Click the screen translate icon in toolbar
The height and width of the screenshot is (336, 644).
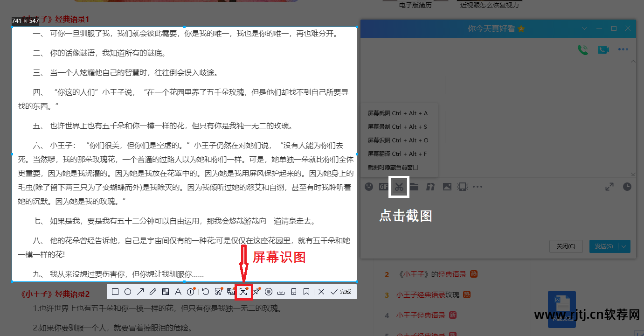pyautogui.click(x=230, y=292)
